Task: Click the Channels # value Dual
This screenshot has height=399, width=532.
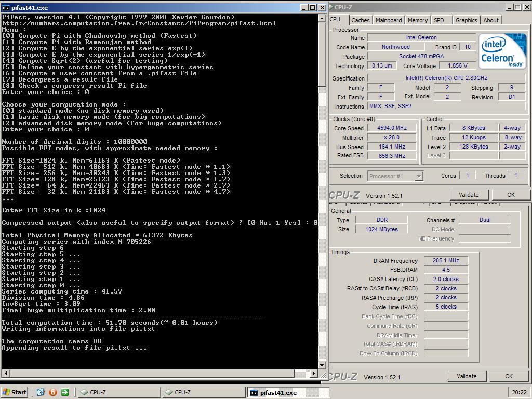Action: [485, 220]
